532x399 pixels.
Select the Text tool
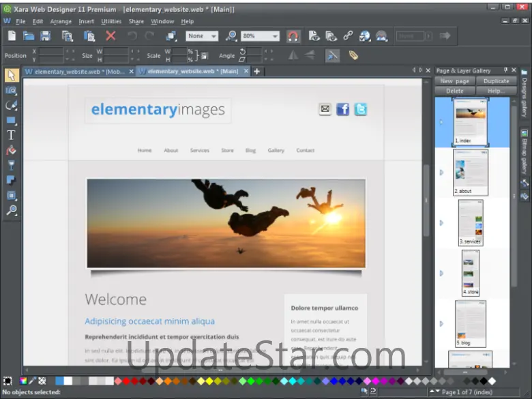pos(11,135)
